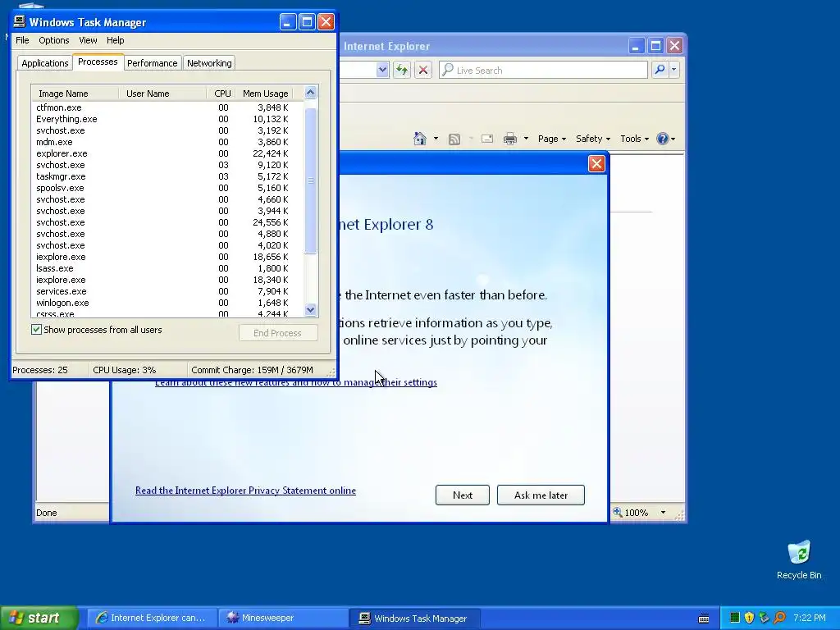Expand the address bar dropdown in Internet Explorer
The image size is (840, 630).
pos(382,70)
